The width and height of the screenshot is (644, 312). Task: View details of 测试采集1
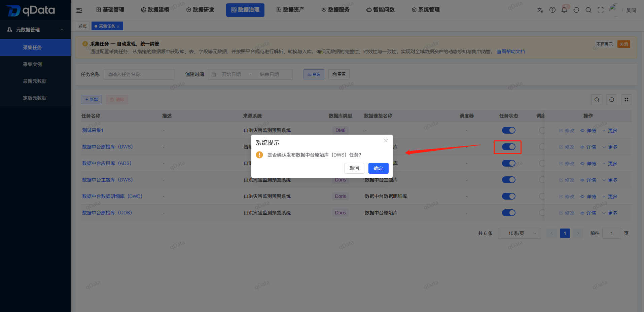(x=588, y=131)
